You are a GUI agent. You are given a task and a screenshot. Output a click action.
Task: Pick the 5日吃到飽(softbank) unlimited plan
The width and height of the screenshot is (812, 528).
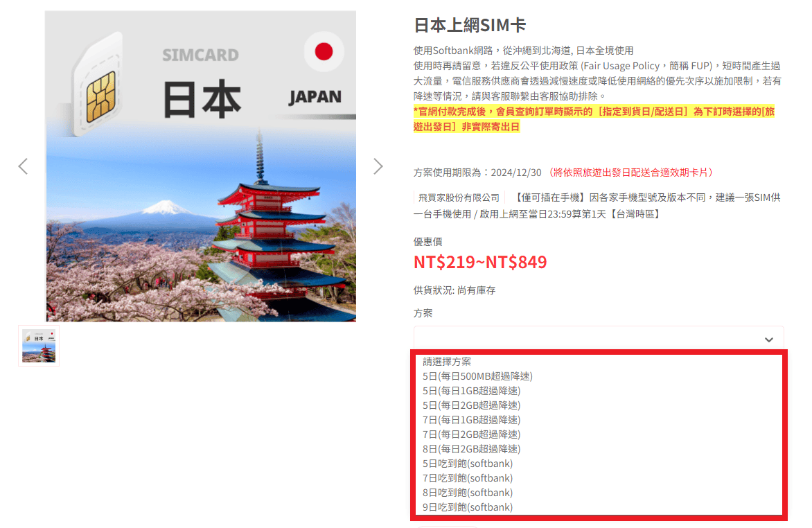tap(468, 463)
